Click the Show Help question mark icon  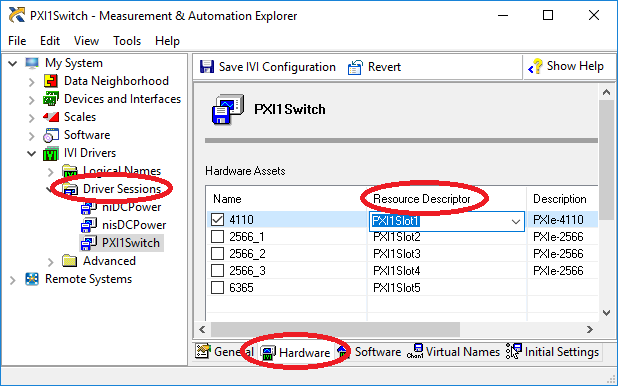tap(535, 66)
